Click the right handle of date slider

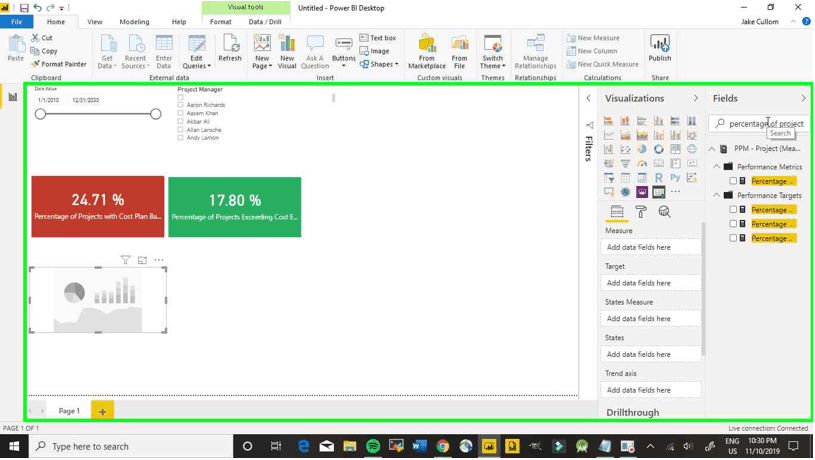[155, 114]
